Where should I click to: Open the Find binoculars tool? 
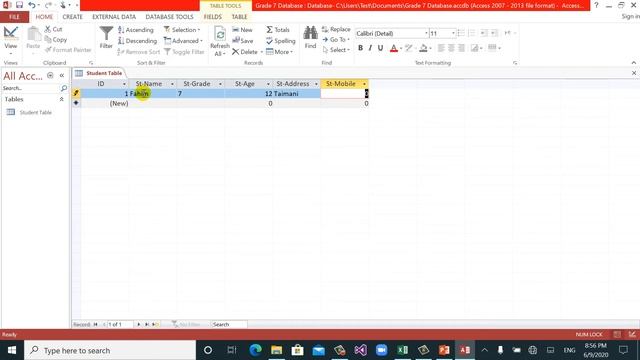pos(310,38)
